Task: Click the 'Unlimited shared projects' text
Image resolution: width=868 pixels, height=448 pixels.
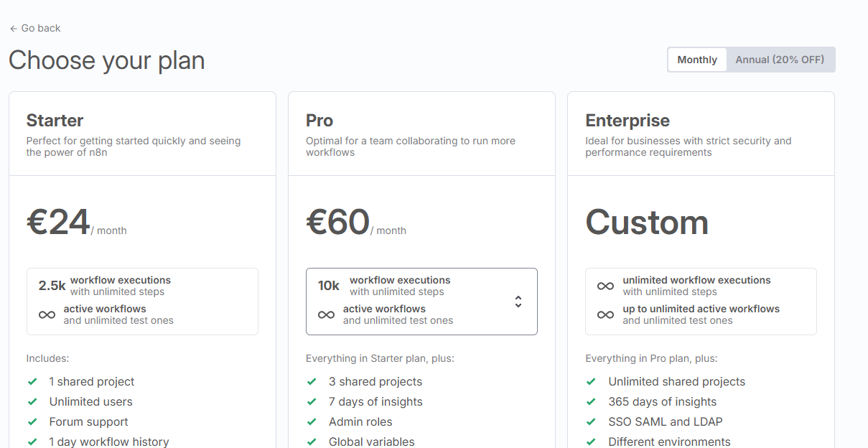Action: tap(677, 382)
